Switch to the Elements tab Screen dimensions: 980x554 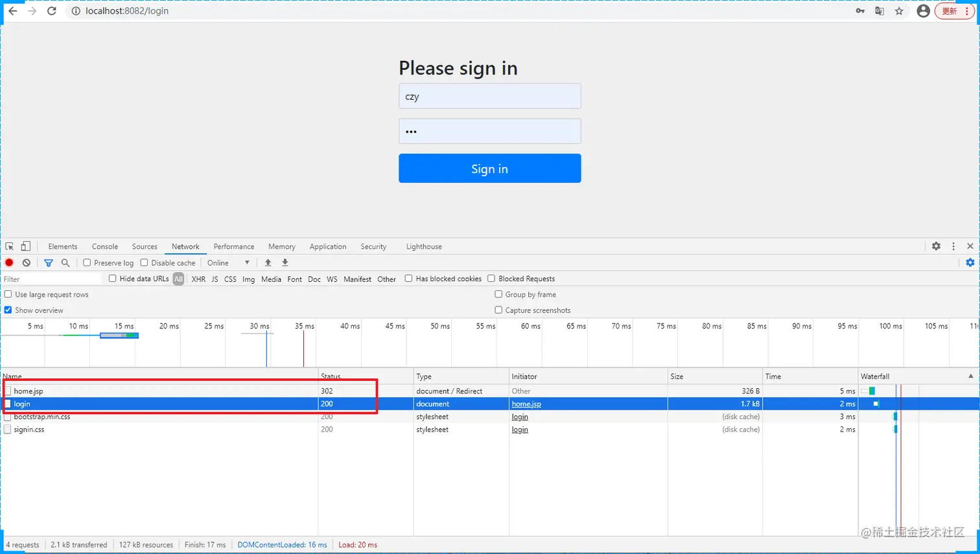(63, 246)
